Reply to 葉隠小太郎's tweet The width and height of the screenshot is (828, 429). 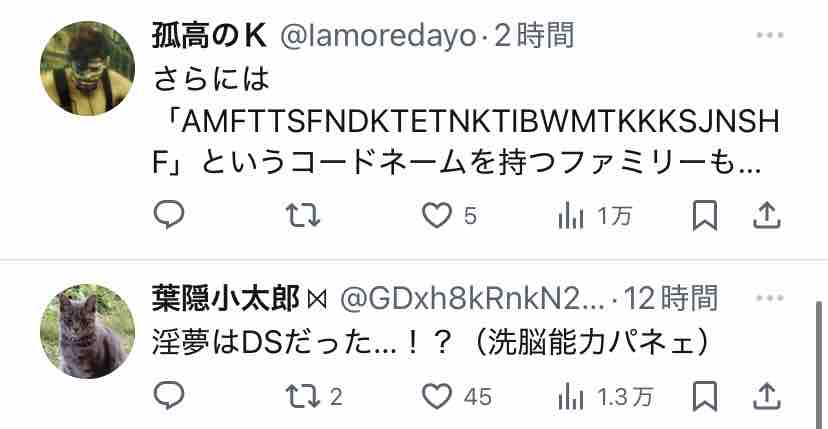(168, 396)
